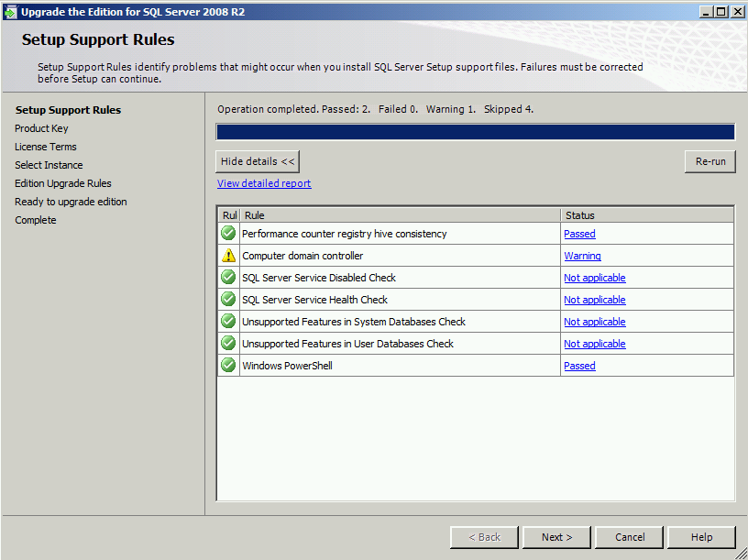Select Unsupported Features in User Databases Check text
The height and width of the screenshot is (560, 748).
pos(347,344)
